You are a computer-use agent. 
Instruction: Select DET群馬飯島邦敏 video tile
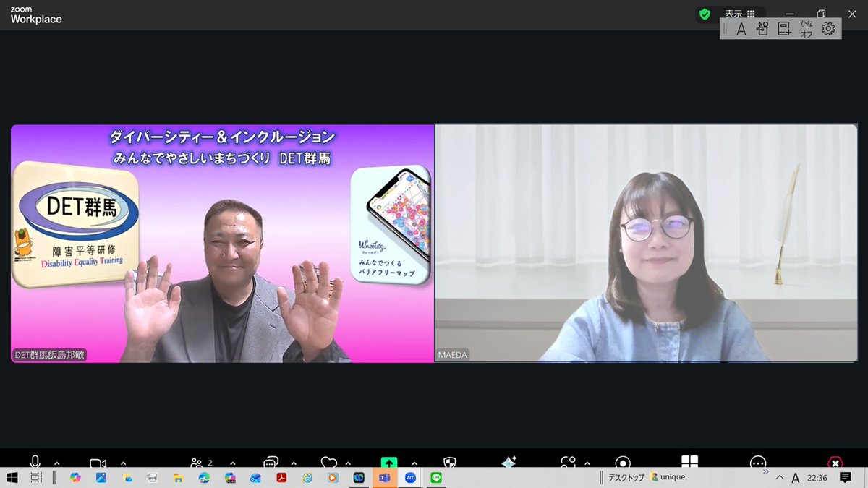pos(222,244)
